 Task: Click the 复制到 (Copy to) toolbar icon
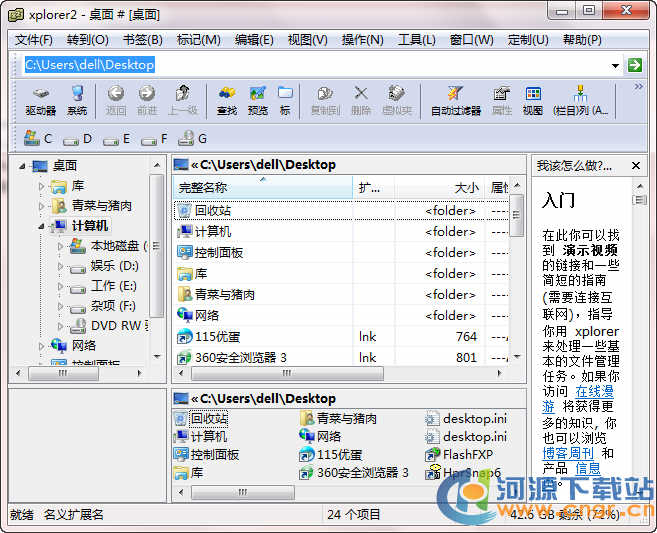point(325,101)
